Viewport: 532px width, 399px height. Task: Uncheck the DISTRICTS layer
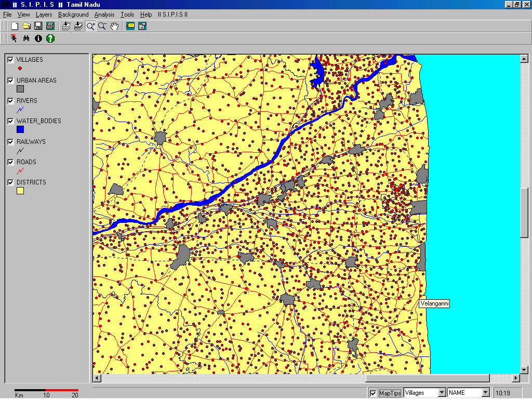[x=10, y=182]
